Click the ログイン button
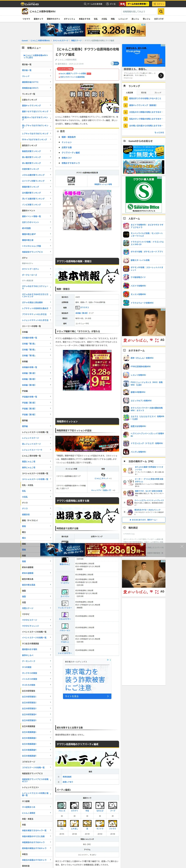The image size is (186, 868). tap(159, 4)
